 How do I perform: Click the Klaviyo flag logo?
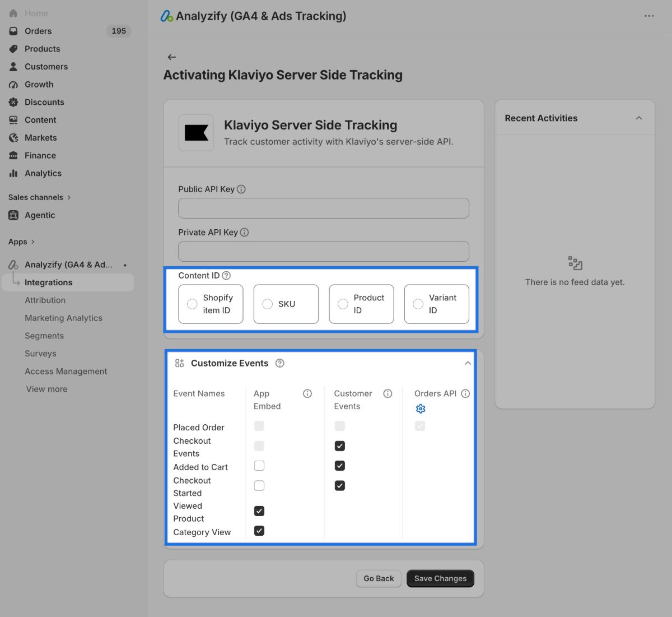tap(196, 133)
